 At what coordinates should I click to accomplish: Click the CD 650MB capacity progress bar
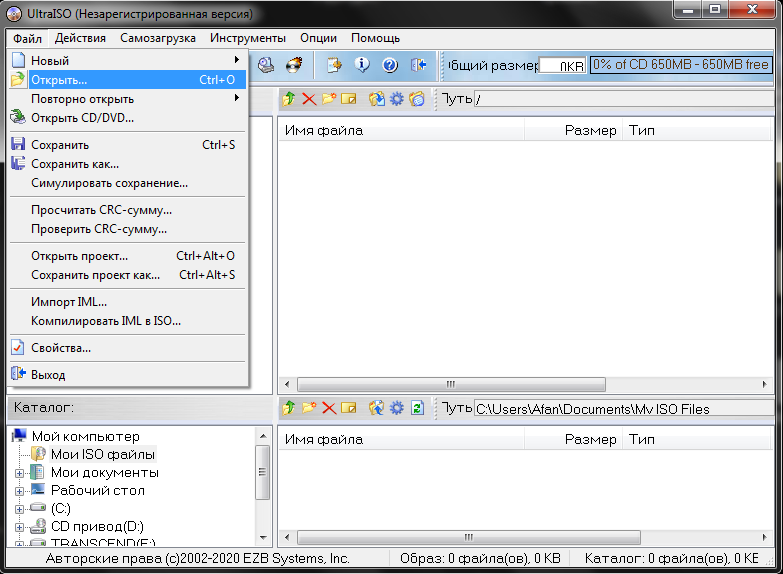681,65
